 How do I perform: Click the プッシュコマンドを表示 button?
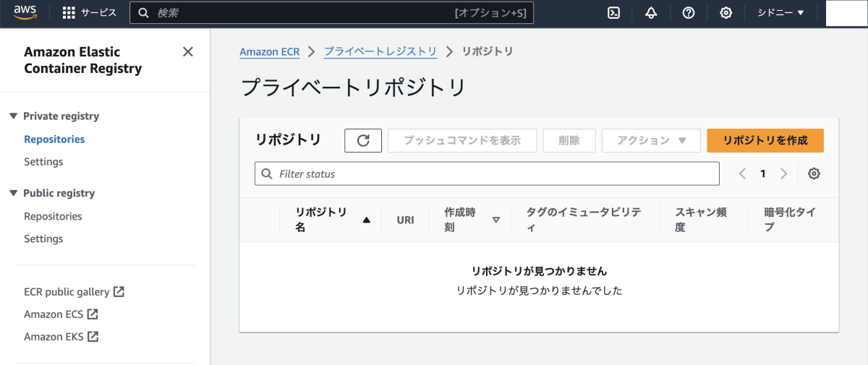point(462,140)
